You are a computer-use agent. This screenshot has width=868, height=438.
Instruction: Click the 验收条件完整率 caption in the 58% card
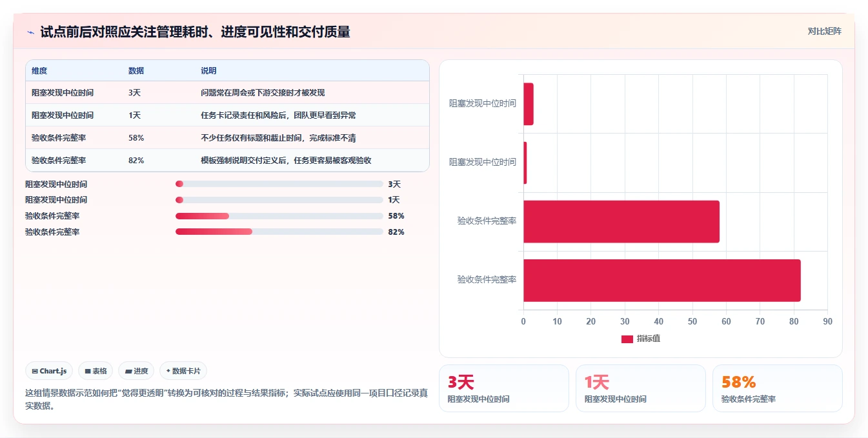coord(749,399)
